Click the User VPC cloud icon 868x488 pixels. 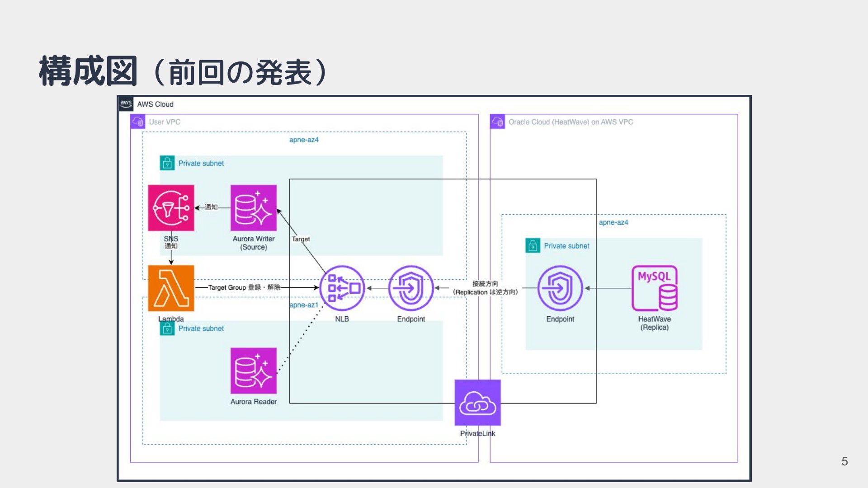click(138, 122)
